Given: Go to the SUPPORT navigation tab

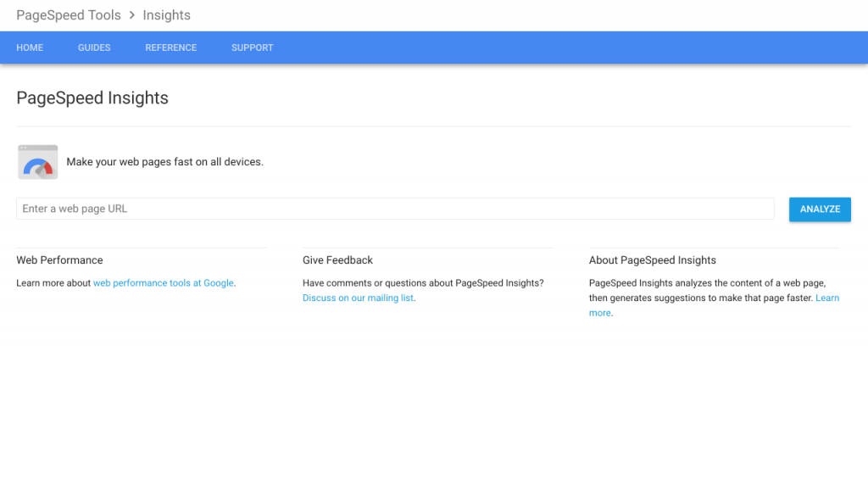Looking at the screenshot, I should [x=253, y=47].
